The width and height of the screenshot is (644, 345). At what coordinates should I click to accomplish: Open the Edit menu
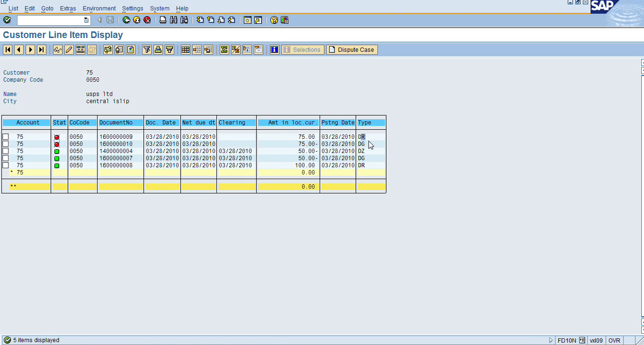pyautogui.click(x=29, y=9)
